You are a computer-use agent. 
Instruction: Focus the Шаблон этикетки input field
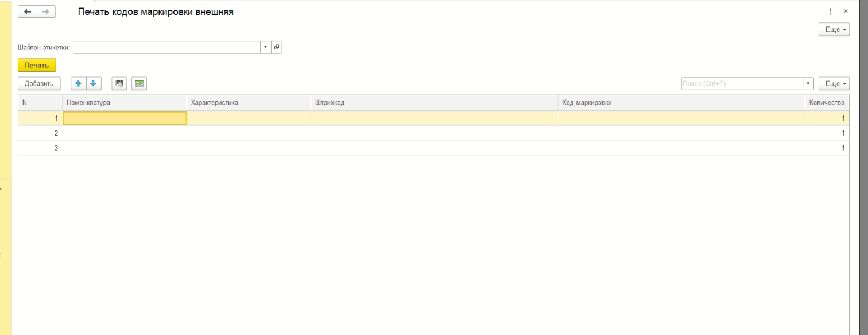click(x=167, y=47)
